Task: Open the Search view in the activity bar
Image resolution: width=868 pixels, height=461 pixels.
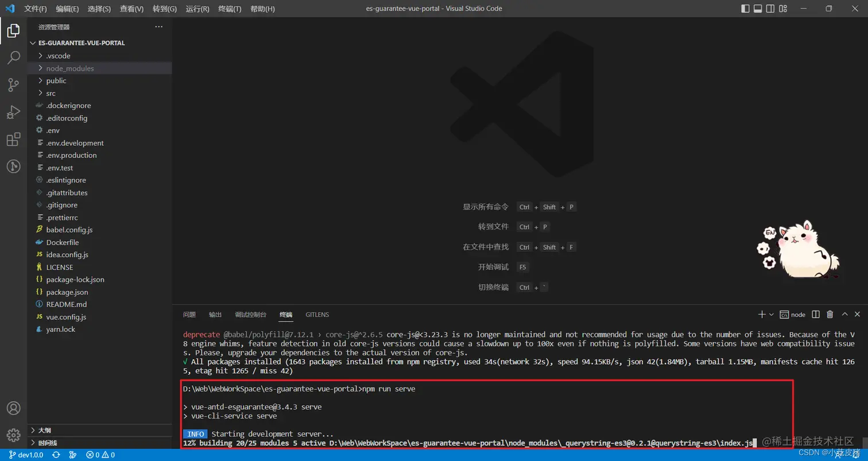Action: (x=13, y=57)
